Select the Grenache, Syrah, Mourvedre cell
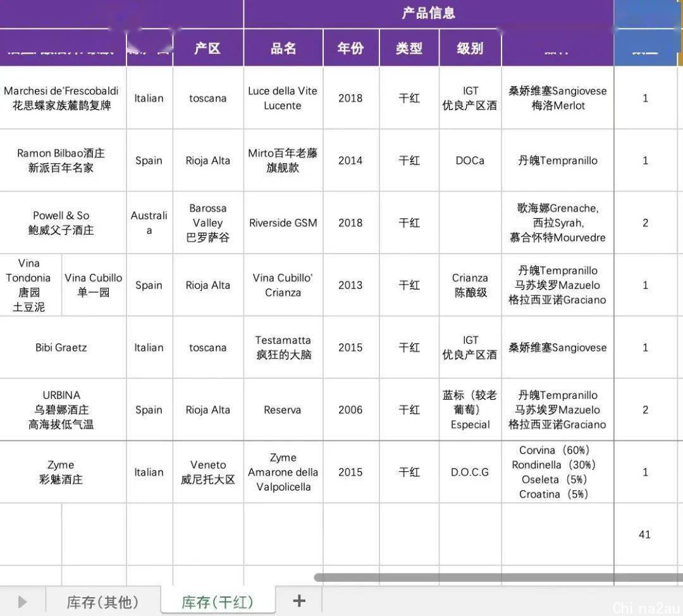 (x=558, y=223)
